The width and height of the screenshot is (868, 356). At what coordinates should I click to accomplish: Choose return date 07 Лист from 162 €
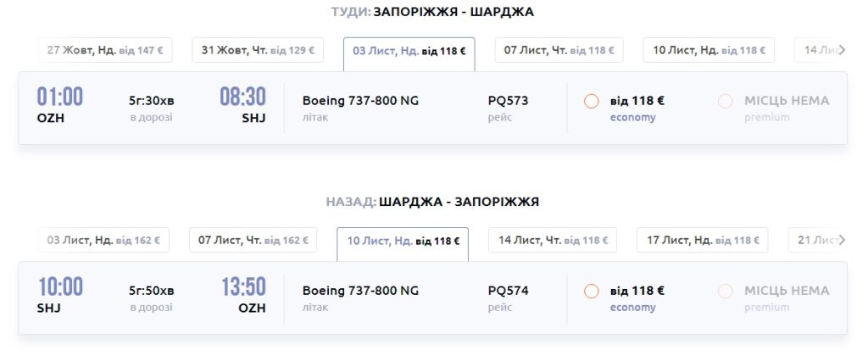point(253,240)
